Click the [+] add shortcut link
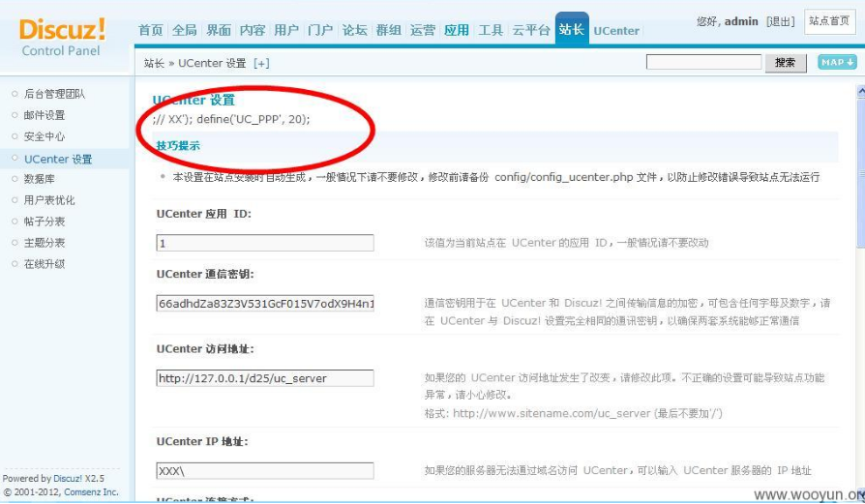 261,64
